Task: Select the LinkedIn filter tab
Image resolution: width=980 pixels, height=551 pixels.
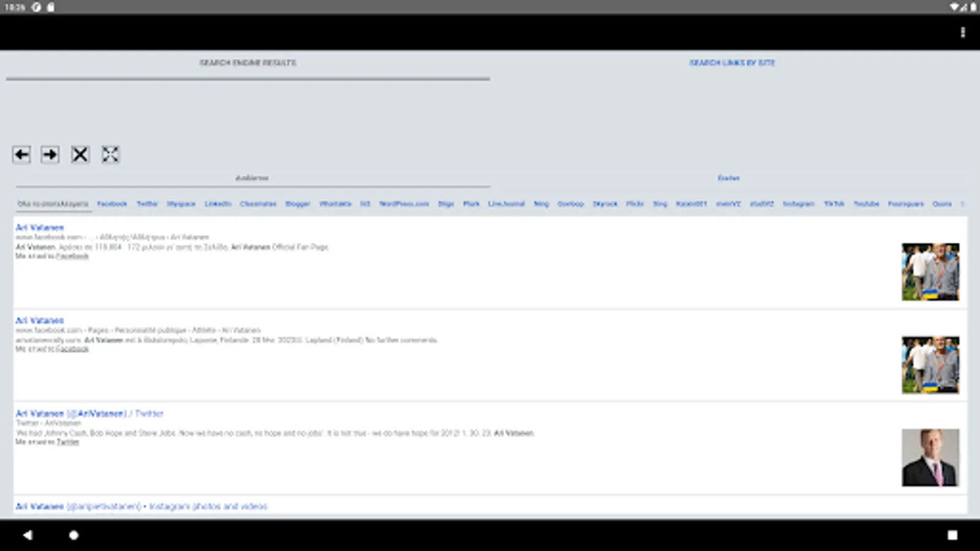Action: 218,204
